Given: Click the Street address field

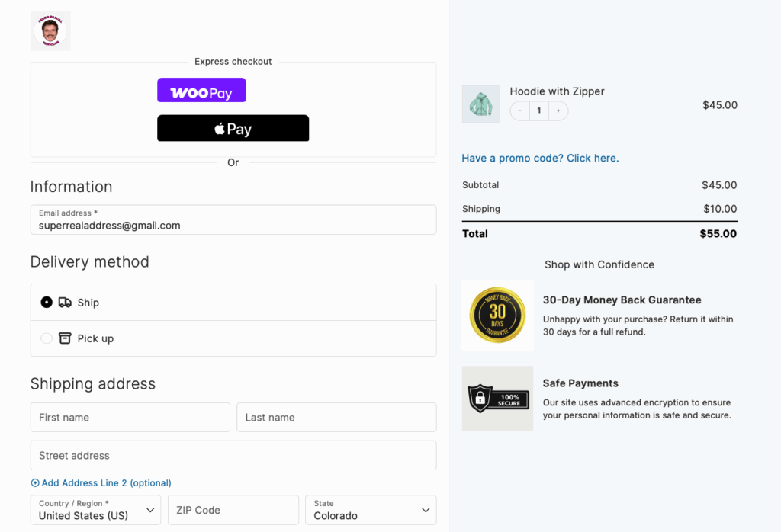Looking at the screenshot, I should pyautogui.click(x=233, y=455).
